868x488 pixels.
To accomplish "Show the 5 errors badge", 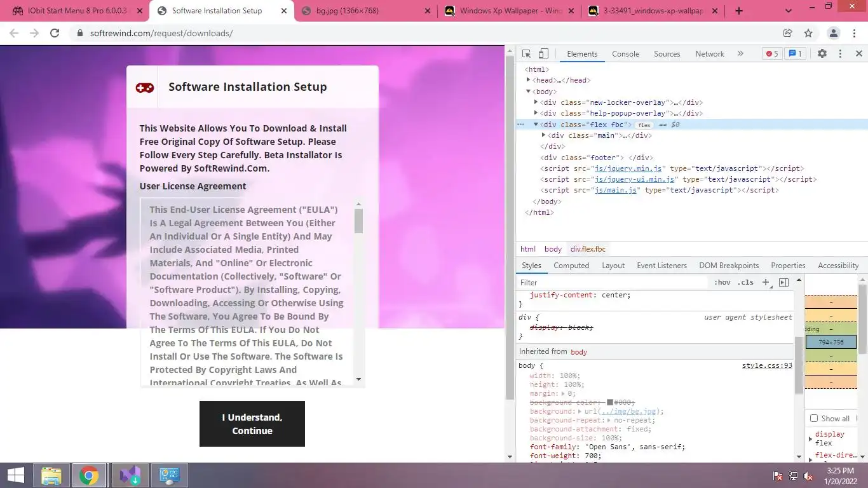I will tap(772, 54).
